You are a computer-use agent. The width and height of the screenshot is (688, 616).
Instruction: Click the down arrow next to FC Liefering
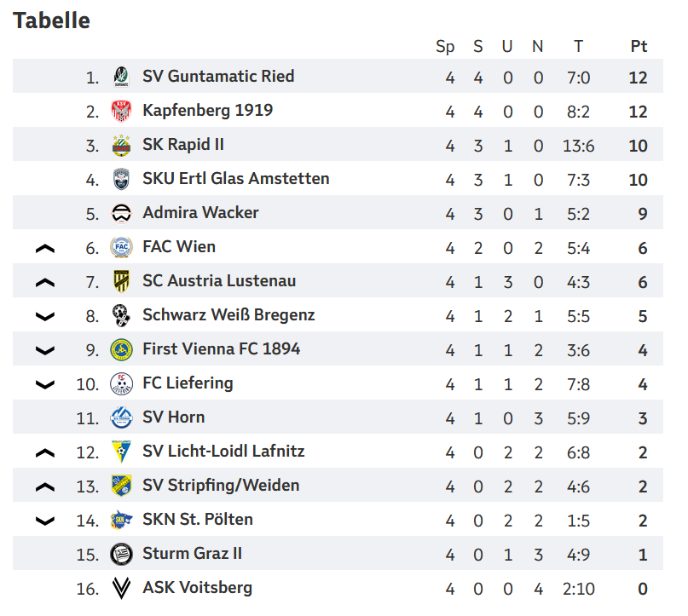coord(44,384)
